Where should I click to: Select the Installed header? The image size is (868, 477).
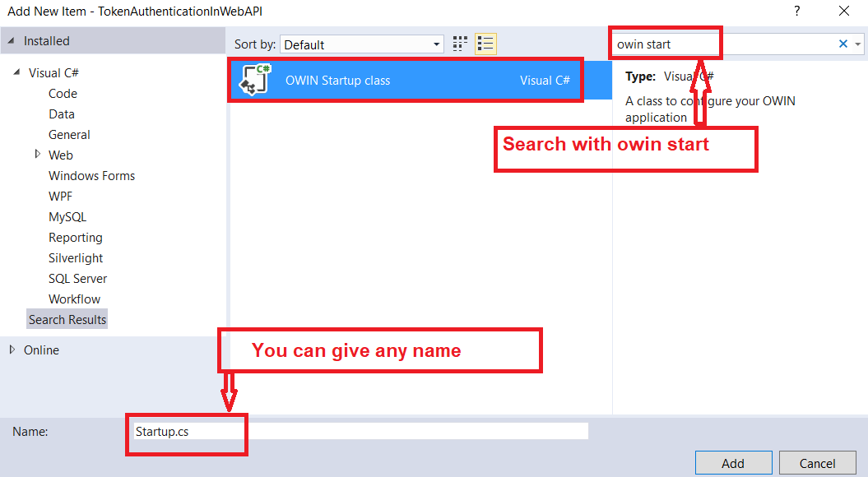(x=47, y=41)
